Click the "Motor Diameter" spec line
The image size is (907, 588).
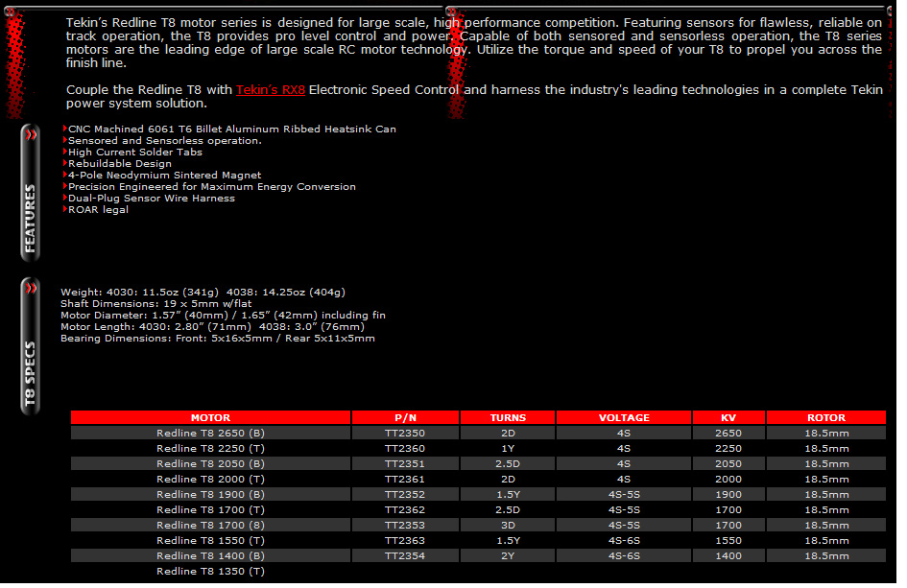(223, 316)
